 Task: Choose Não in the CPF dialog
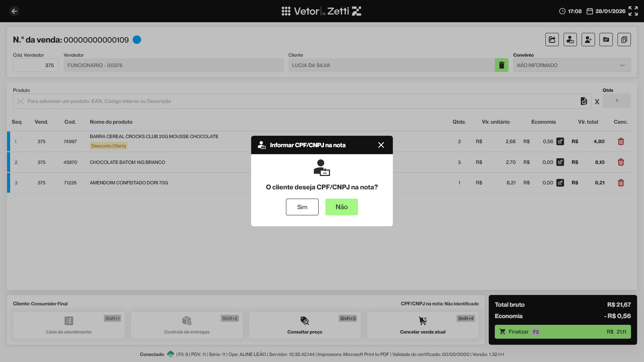pyautogui.click(x=341, y=207)
